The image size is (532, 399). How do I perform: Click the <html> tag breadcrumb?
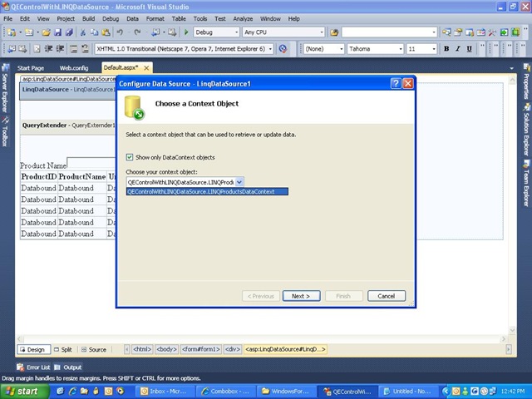pos(142,349)
